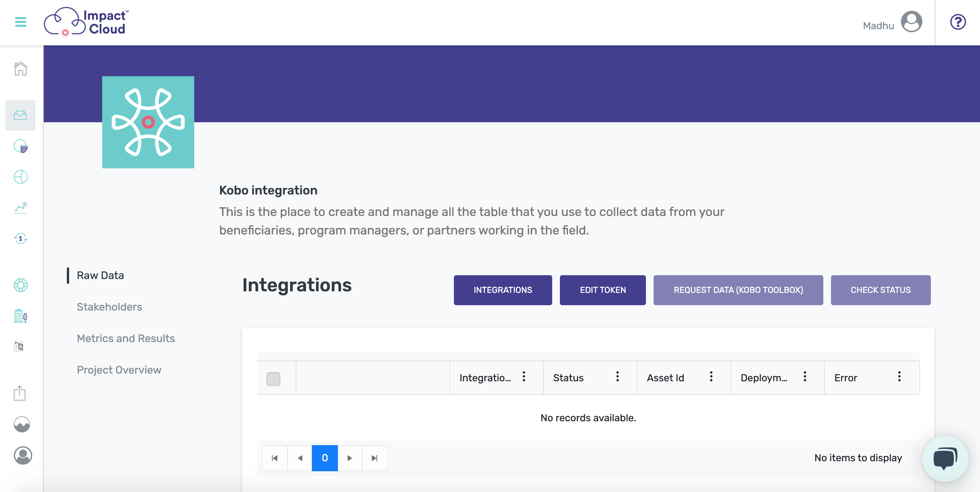Sort by the Integration column header
Screen dimensions: 980x492
(x=485, y=378)
